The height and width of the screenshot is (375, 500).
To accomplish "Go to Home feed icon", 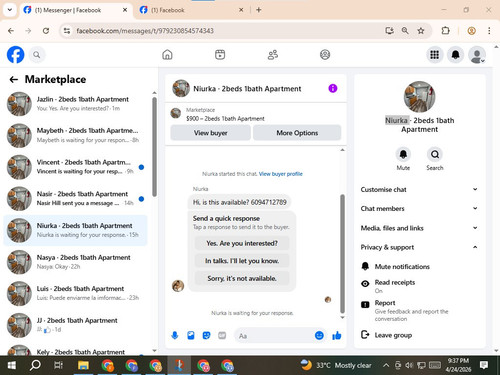I will click(167, 54).
